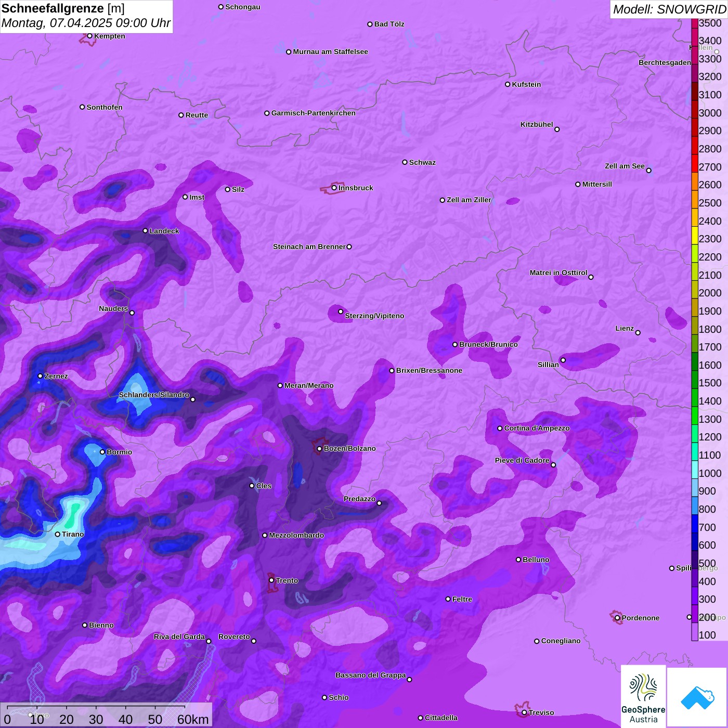Image resolution: width=728 pixels, height=728 pixels.
Task: Select the Bassano del Grappa label
Action: click(371, 675)
